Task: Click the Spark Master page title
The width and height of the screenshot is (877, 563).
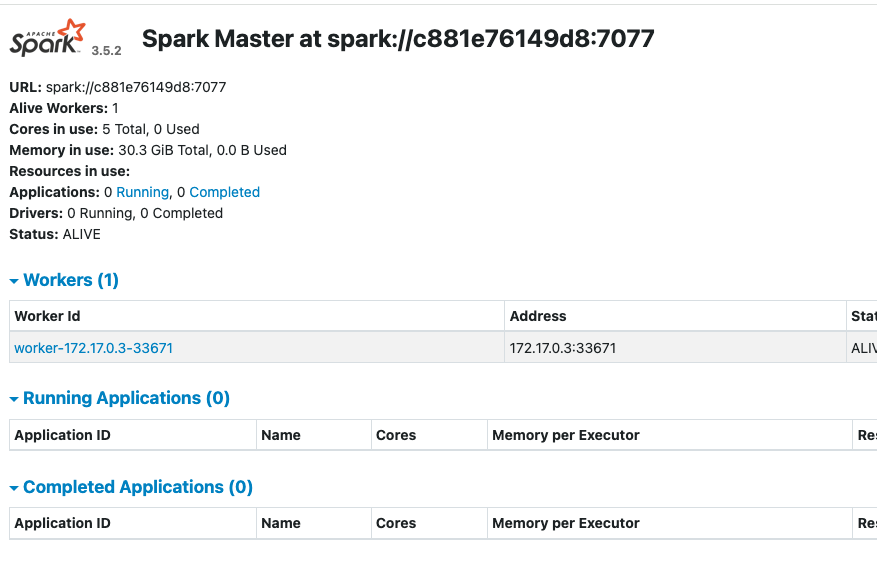Action: tap(398, 39)
